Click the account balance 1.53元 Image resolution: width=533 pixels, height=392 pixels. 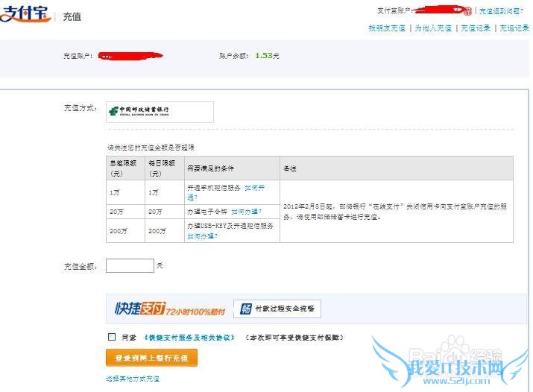click(267, 56)
